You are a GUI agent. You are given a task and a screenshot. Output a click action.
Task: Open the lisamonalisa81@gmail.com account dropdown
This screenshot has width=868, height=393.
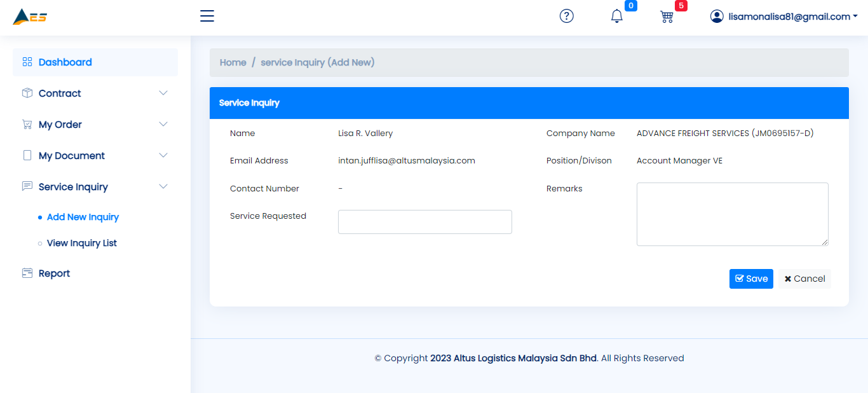tap(784, 17)
